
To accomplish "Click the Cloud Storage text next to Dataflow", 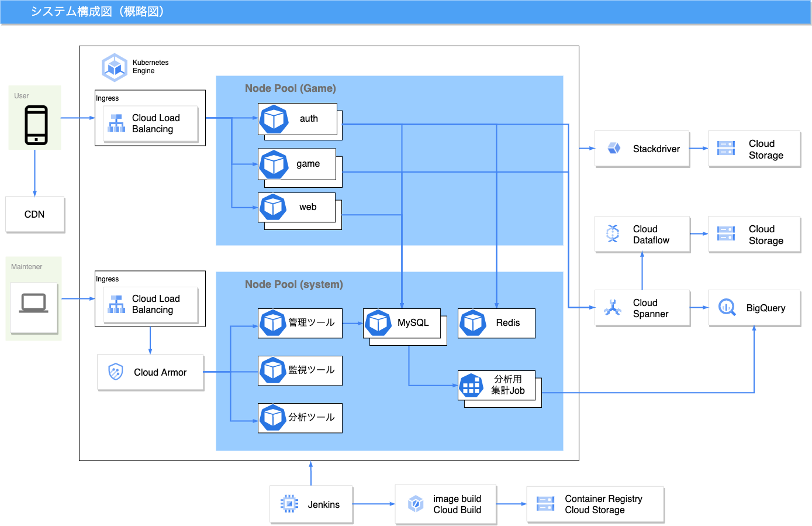I will pyautogui.click(x=766, y=235).
